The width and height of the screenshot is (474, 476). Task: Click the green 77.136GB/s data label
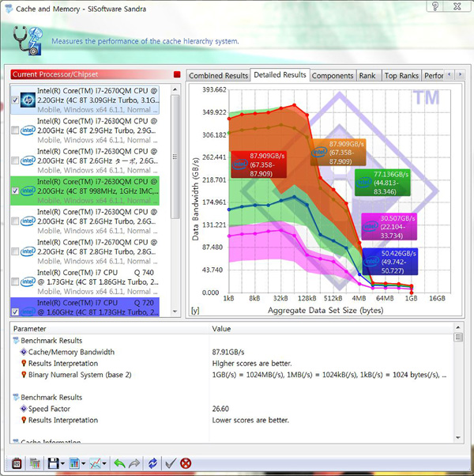tap(382, 183)
